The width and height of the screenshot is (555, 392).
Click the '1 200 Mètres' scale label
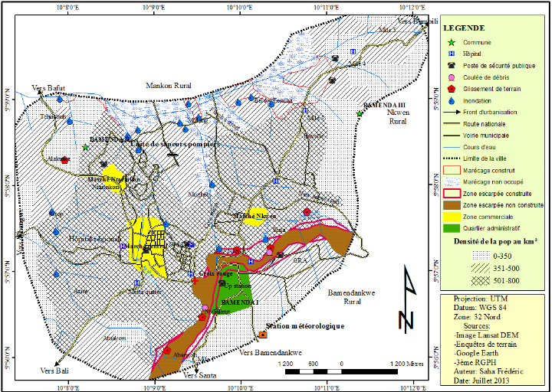pyautogui.click(x=407, y=364)
